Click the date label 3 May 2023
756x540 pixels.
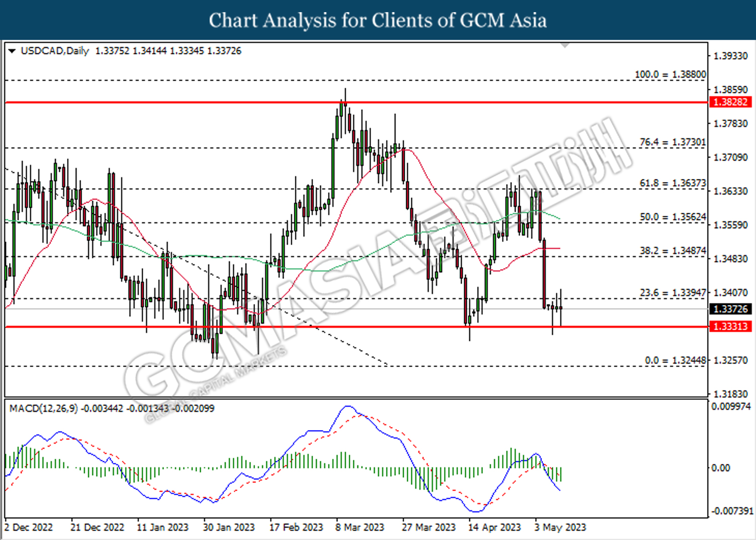click(x=560, y=527)
